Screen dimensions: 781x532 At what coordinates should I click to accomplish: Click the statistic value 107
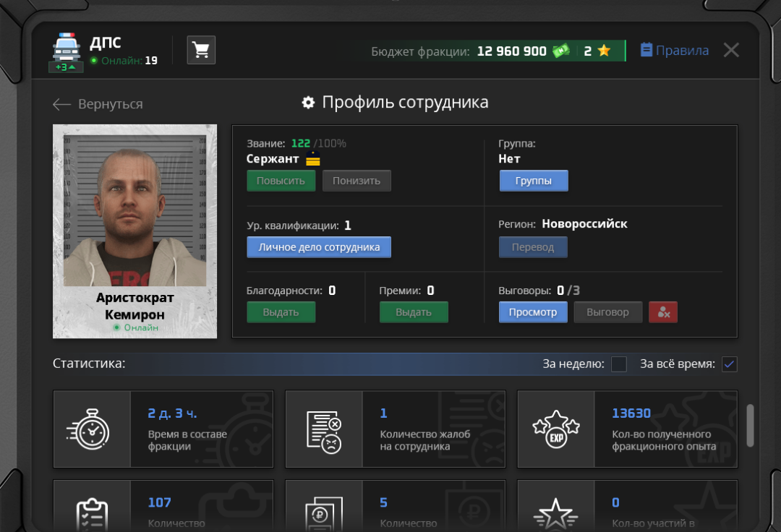coord(159,502)
